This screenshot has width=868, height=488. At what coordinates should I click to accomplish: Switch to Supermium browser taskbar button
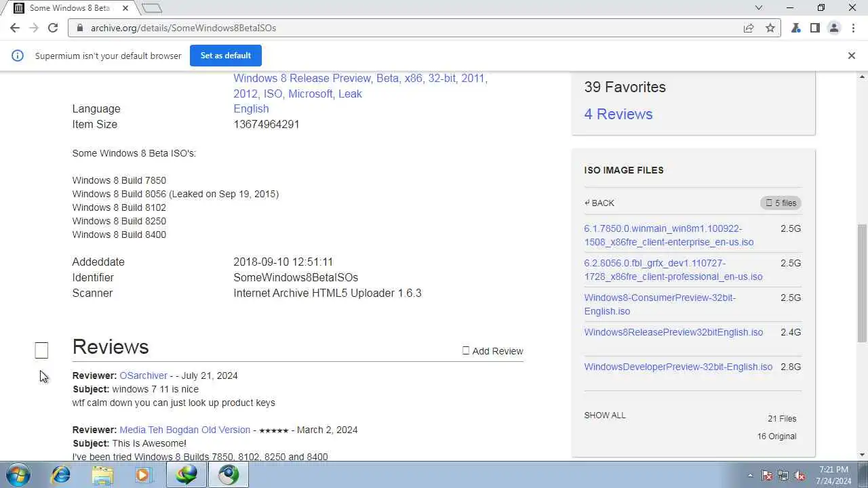[x=229, y=474]
